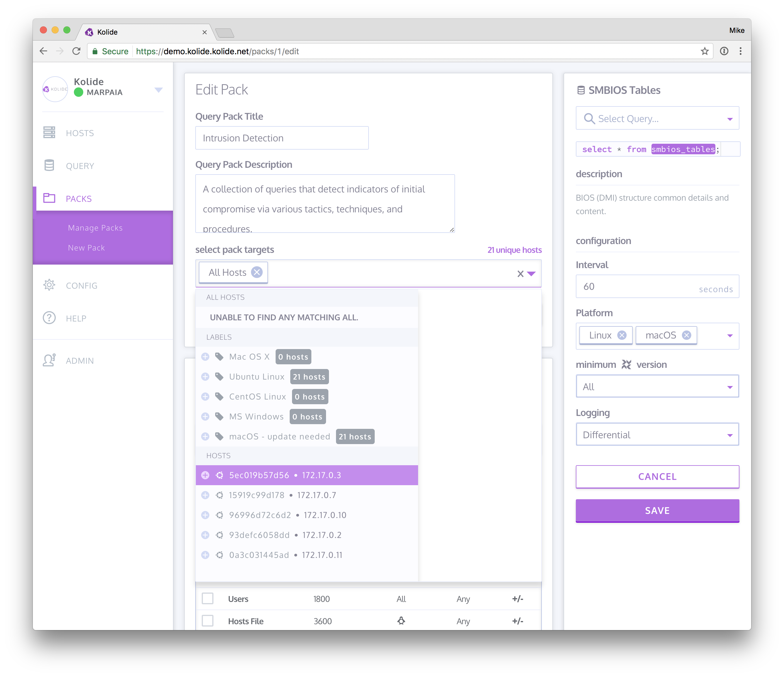Image resolution: width=784 pixels, height=677 pixels.
Task: Click the ADMIN user icon in sidebar
Action: 50,360
